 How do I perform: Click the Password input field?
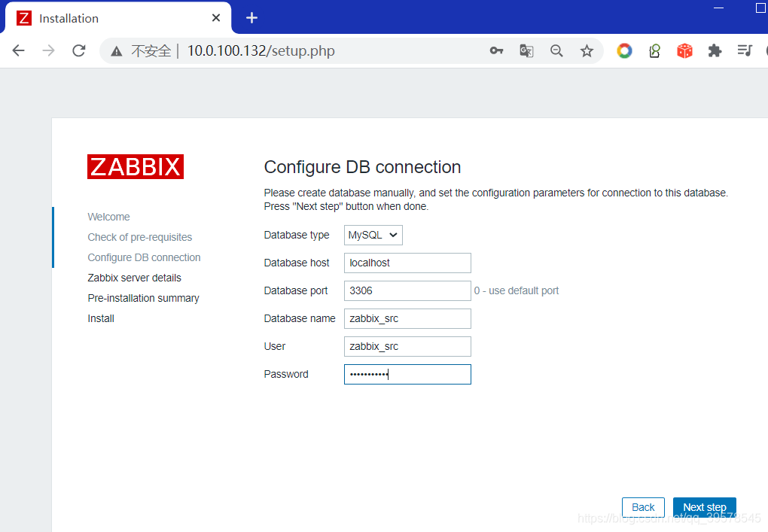tap(407, 375)
